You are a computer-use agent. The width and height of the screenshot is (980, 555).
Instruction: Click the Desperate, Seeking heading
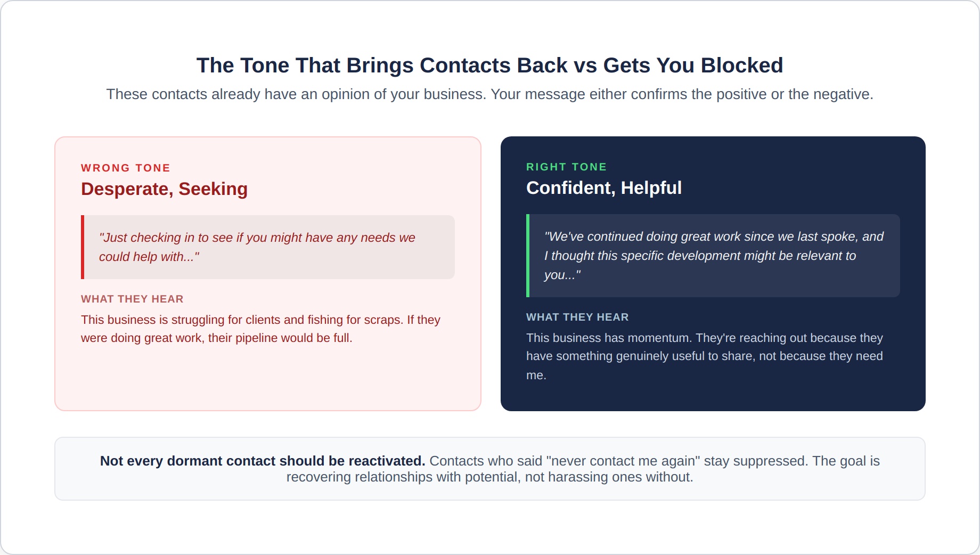pos(164,189)
